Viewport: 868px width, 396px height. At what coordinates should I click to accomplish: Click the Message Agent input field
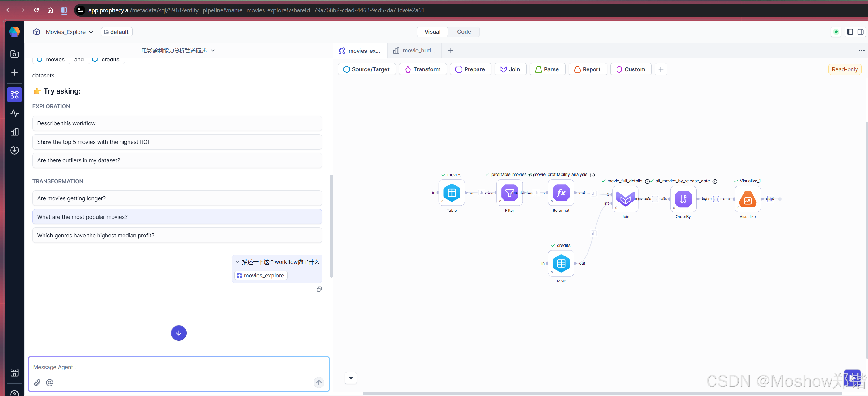point(179,367)
